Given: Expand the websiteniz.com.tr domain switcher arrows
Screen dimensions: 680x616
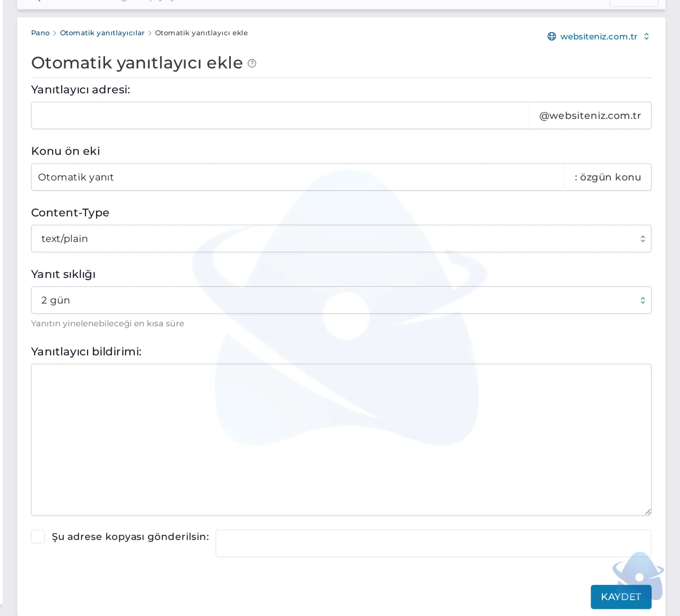Looking at the screenshot, I should point(646,37).
